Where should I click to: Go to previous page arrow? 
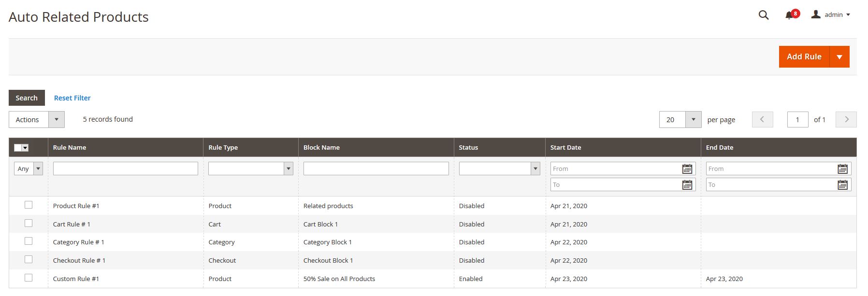point(762,119)
